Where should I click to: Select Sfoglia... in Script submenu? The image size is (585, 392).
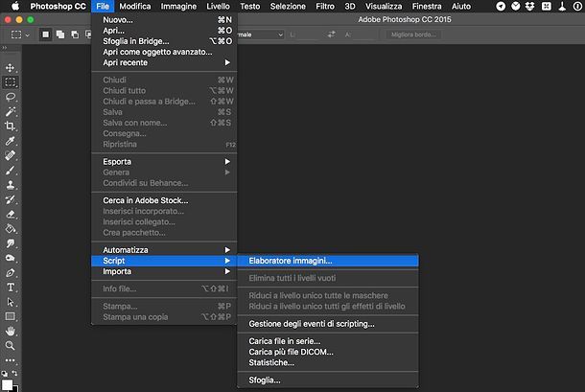328,380
